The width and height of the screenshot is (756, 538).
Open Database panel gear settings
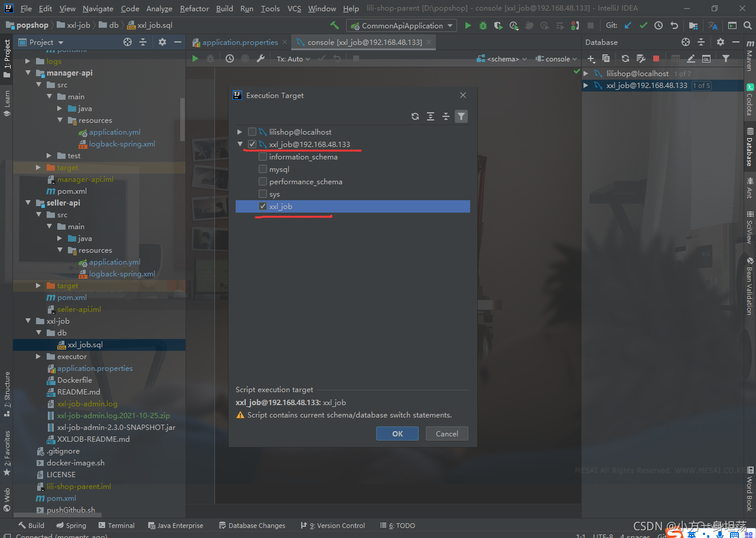720,42
